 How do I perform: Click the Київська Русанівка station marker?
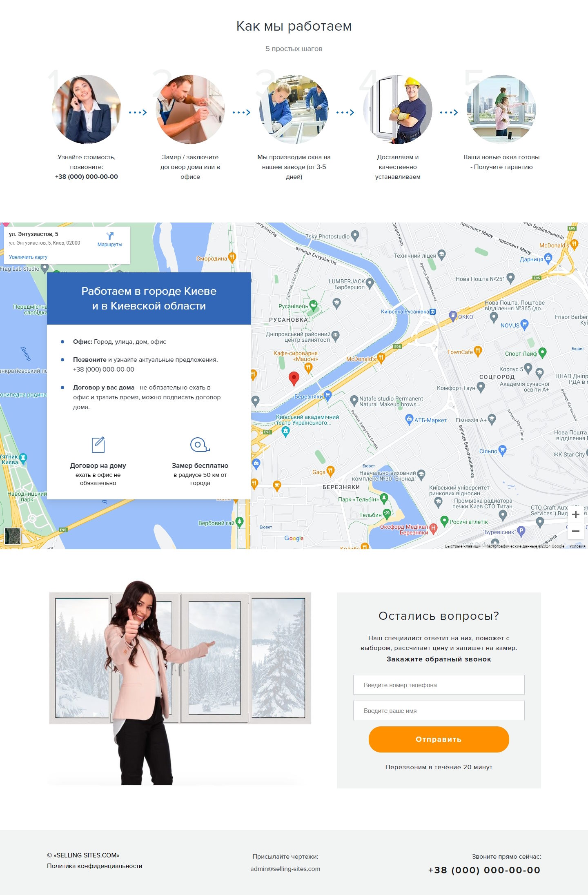coord(433,312)
